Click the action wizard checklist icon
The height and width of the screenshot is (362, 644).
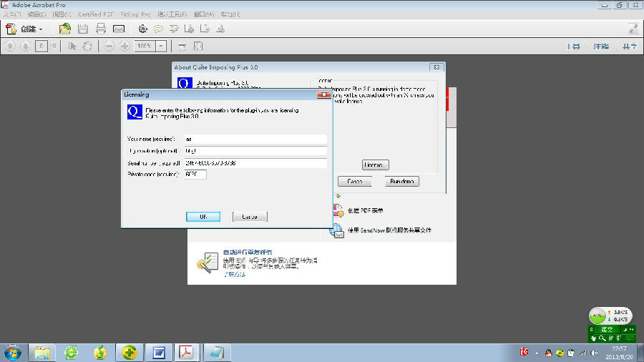coord(208,263)
